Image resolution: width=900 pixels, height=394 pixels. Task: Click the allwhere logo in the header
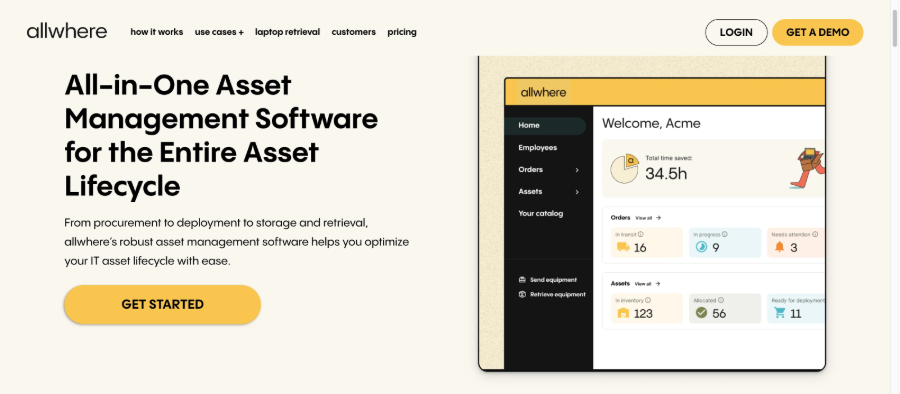[x=67, y=32]
